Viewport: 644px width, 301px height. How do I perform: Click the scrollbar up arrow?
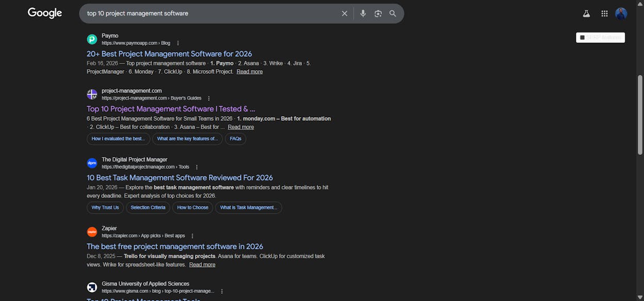pos(640,4)
